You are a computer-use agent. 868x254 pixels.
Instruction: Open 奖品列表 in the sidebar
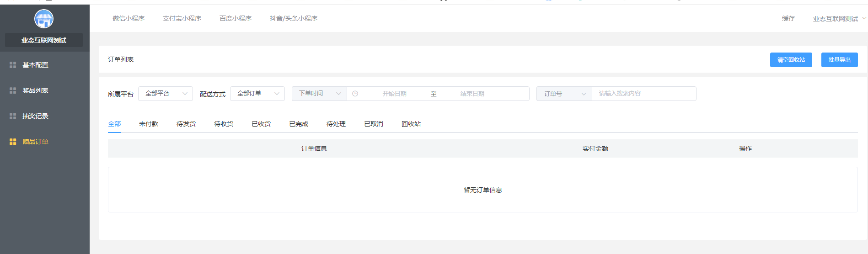coord(45,90)
